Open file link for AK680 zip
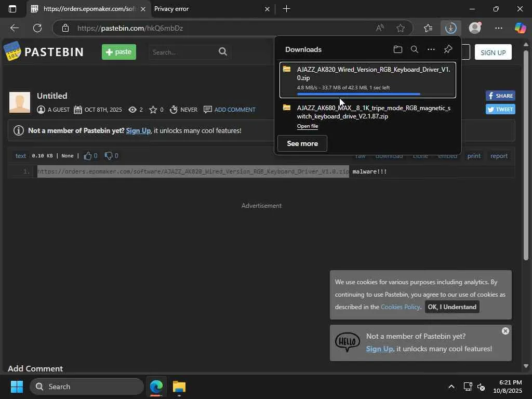 pyautogui.click(x=308, y=126)
